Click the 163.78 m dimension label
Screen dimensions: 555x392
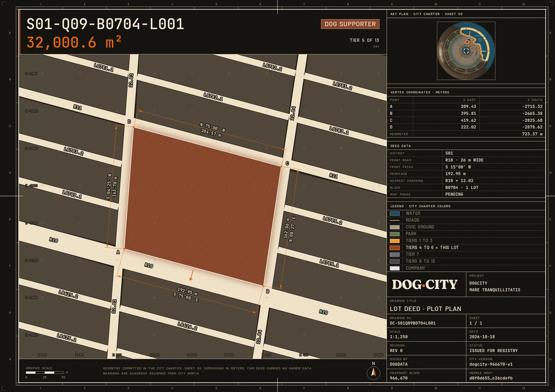[114, 186]
